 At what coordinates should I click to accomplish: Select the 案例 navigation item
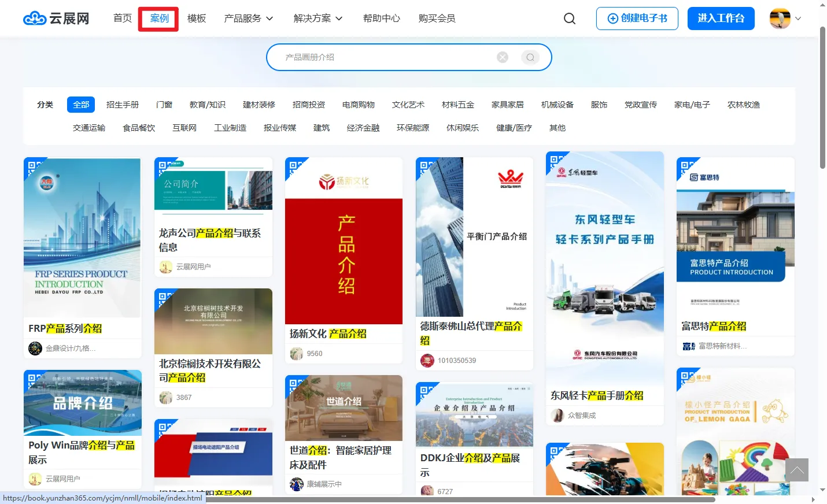[159, 18]
